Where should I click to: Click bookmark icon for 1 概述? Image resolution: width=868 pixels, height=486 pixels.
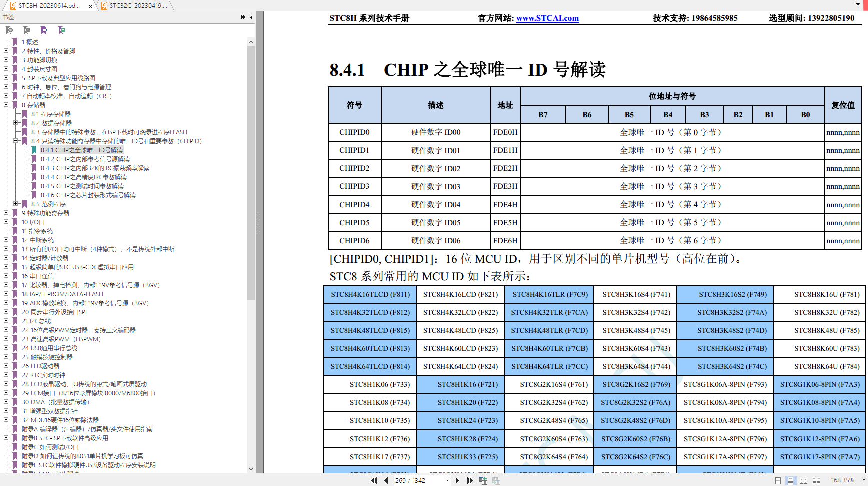pos(15,42)
